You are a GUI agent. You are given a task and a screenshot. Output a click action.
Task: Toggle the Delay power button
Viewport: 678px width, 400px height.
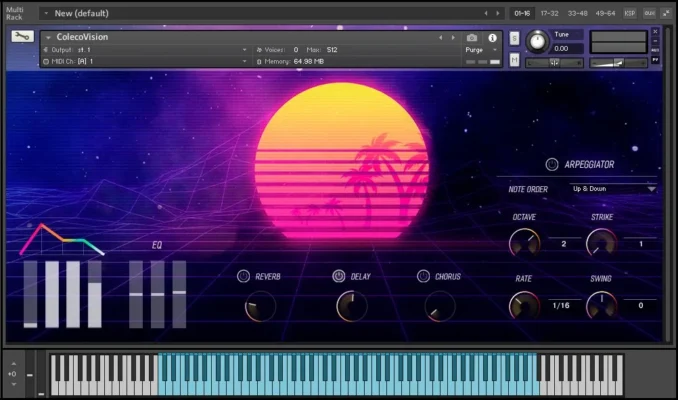click(x=338, y=276)
